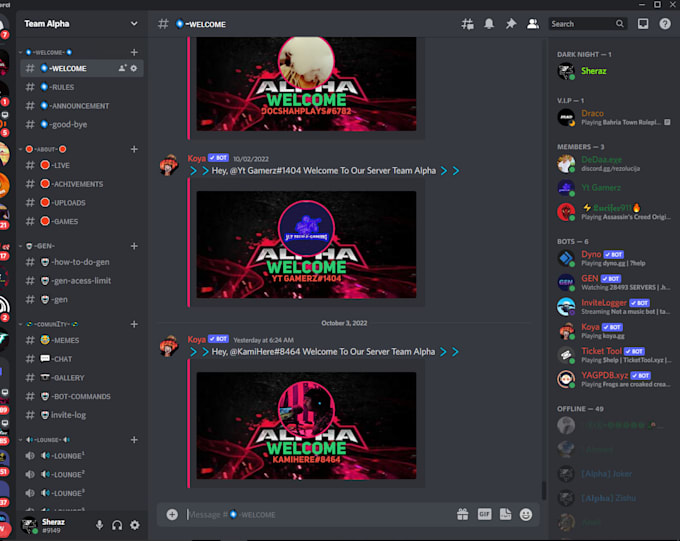The height and width of the screenshot is (541, 680).
Task: Click the gift icon in message bar
Action: click(x=462, y=514)
